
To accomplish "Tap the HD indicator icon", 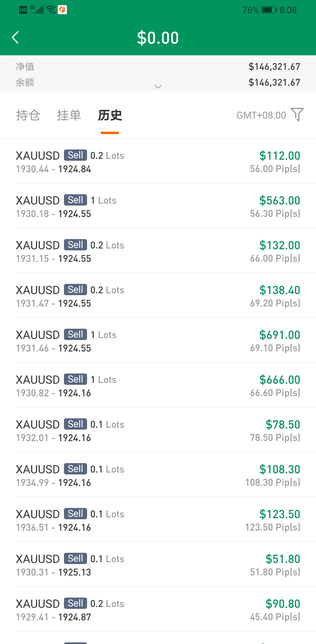I will click(23, 10).
